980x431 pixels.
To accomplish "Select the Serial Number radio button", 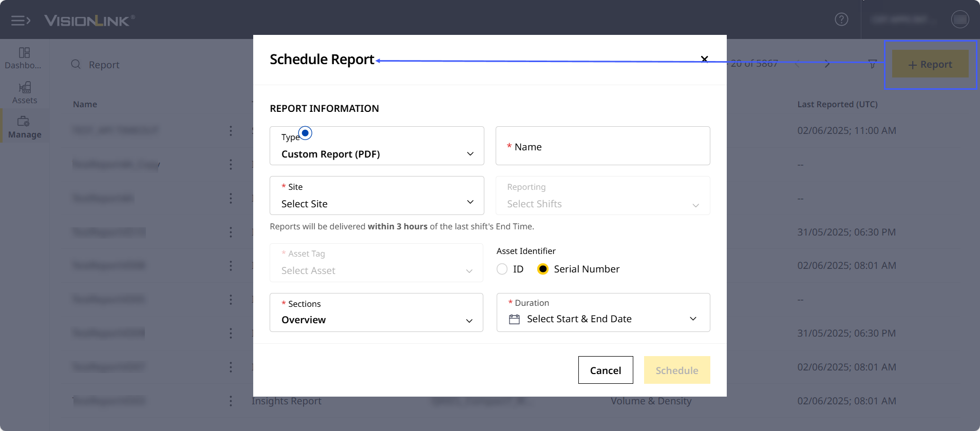I will (542, 269).
